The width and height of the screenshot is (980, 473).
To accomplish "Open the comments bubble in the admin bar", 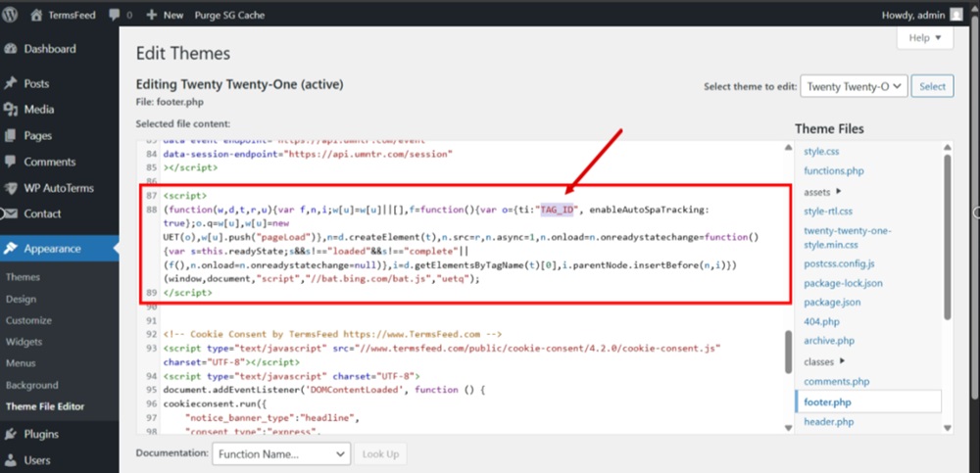I will [x=115, y=15].
